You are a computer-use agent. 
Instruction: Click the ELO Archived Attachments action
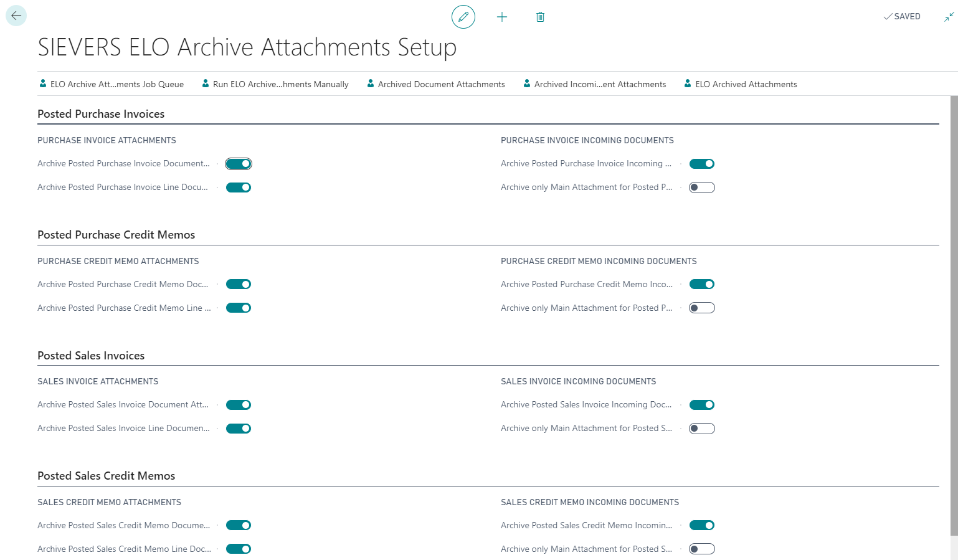740,84
